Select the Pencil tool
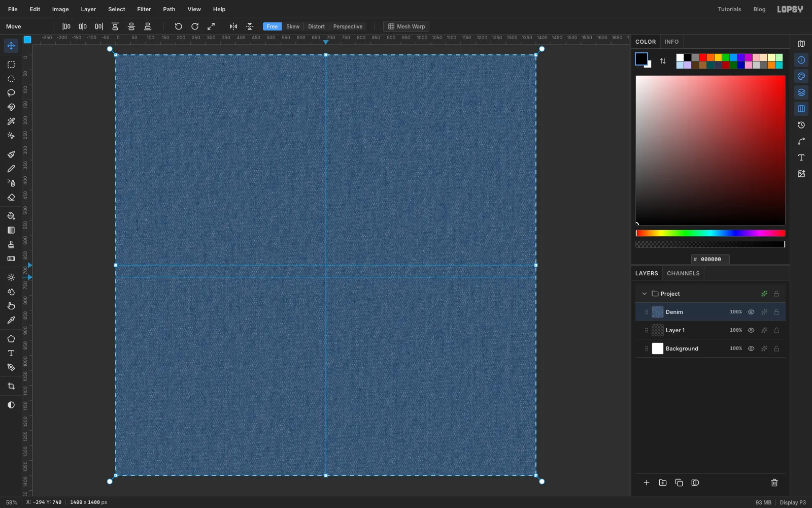The image size is (812, 508). (x=11, y=169)
